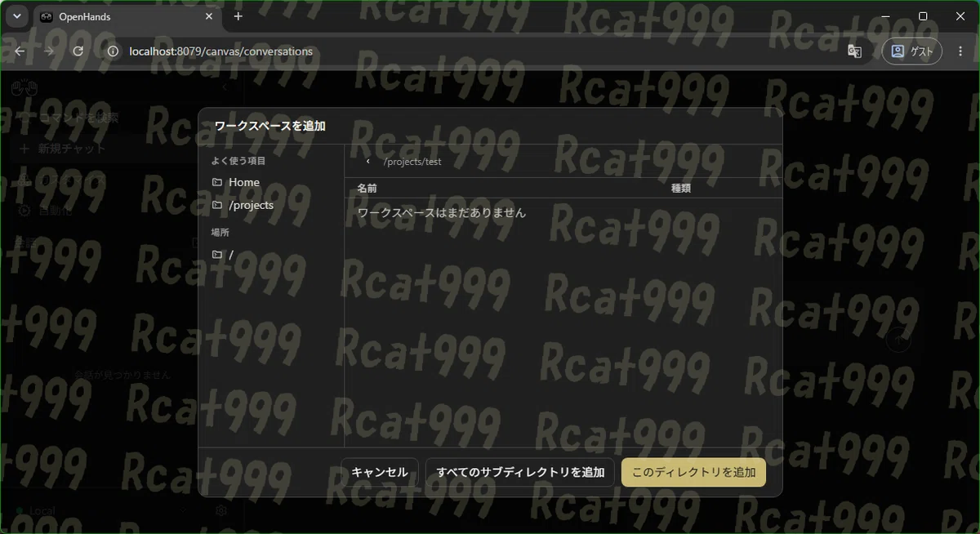Image resolution: width=980 pixels, height=534 pixels.
Task: Click the site information icon in address bar
Action: pos(114,51)
